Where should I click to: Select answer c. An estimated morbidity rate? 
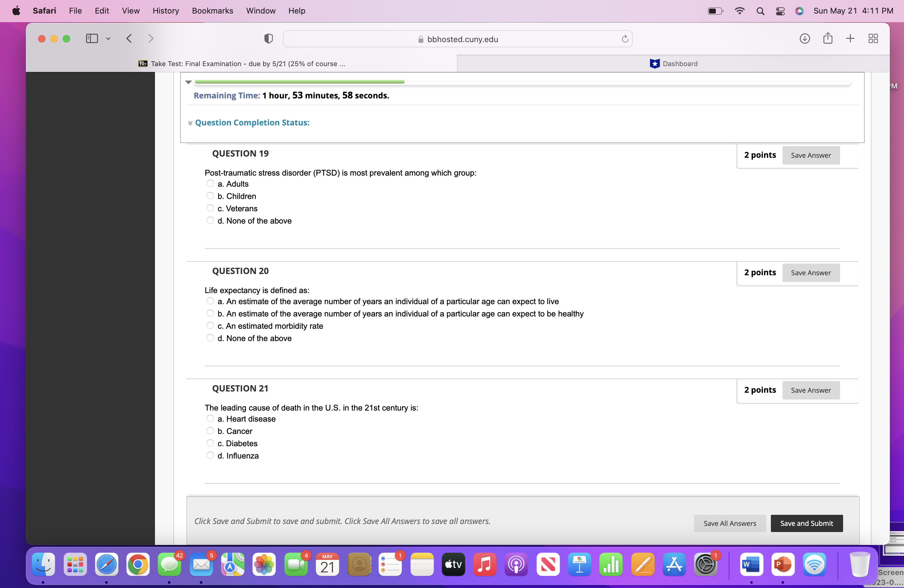210,326
